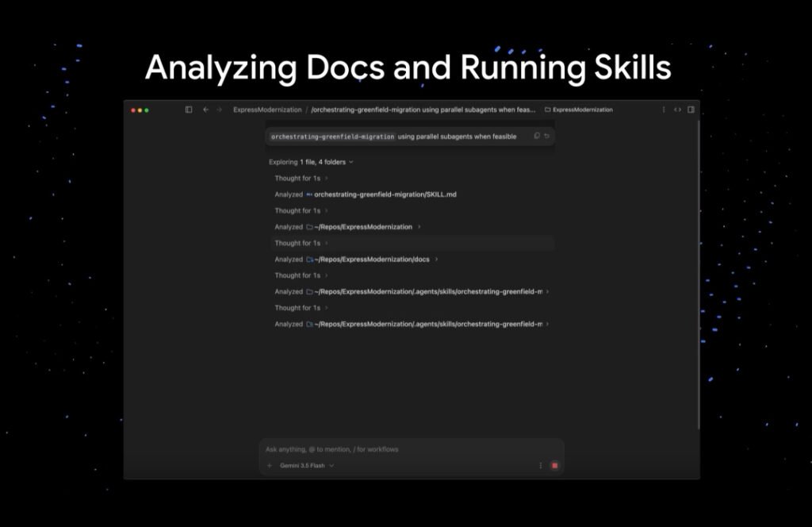Image resolution: width=812 pixels, height=527 pixels.
Task: Expand the Thought row directly above SKILL.md entry
Action: 301,179
